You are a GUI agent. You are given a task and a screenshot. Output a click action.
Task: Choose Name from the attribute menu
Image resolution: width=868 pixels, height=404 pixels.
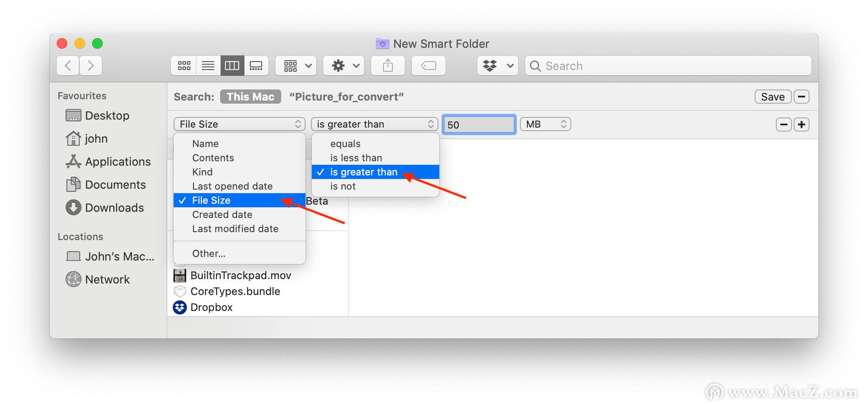coord(240,144)
